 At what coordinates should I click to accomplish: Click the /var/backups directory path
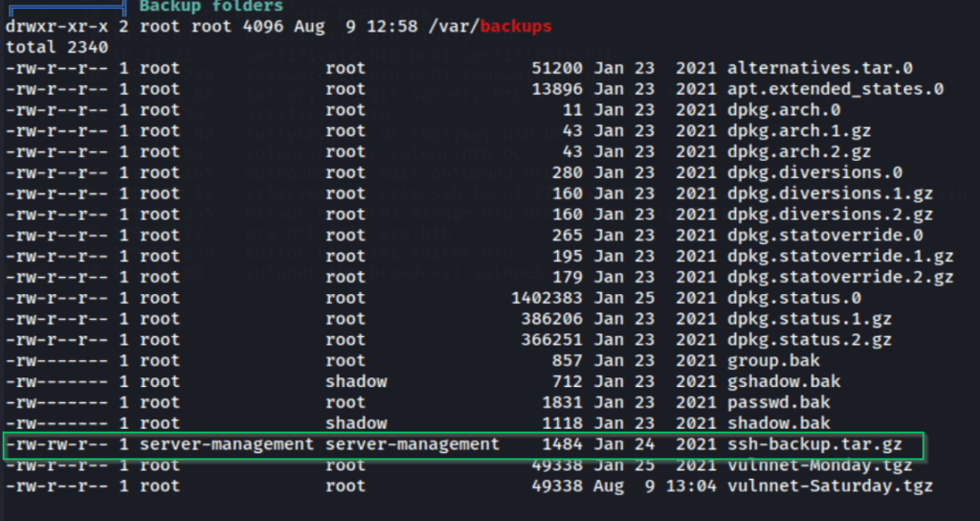click(491, 27)
